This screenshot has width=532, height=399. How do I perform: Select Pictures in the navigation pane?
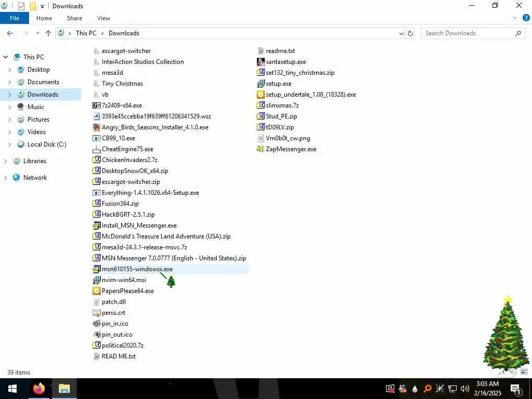tap(38, 119)
